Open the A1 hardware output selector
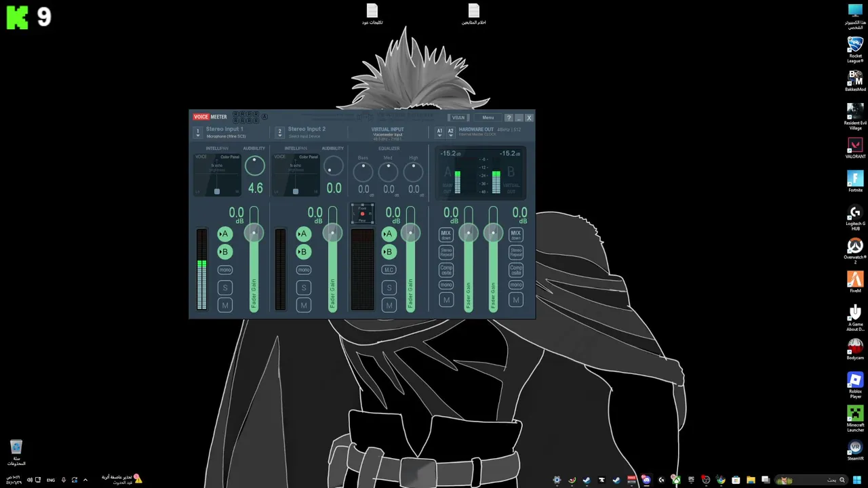 click(x=439, y=132)
